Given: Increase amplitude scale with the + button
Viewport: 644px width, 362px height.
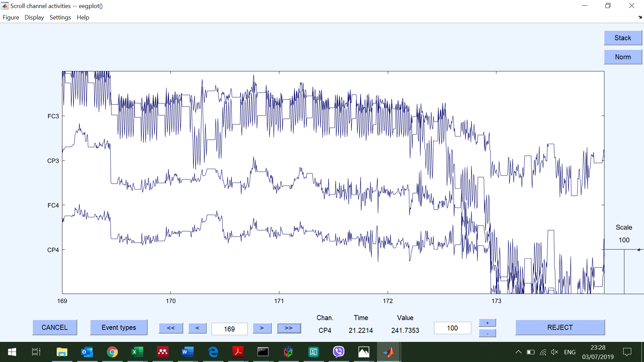Looking at the screenshot, I should coord(487,323).
